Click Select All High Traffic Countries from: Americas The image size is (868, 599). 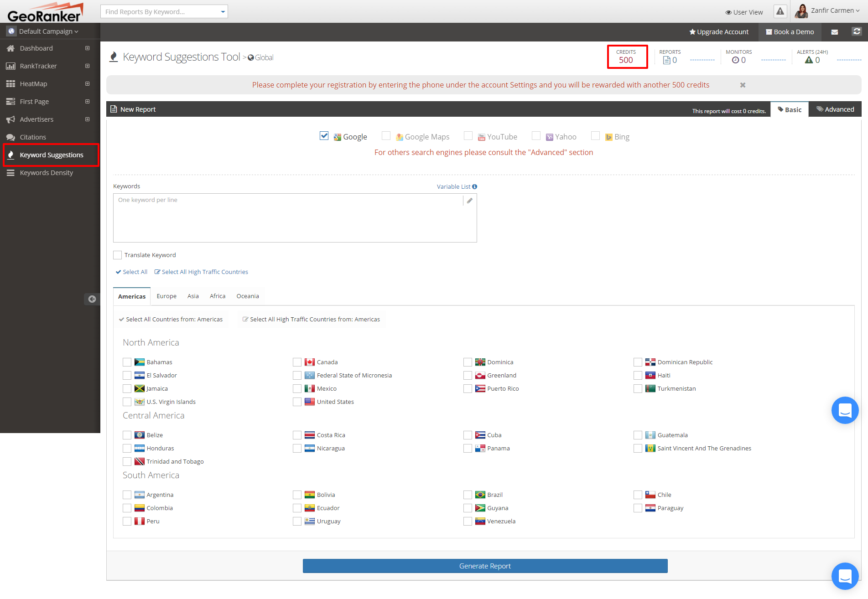pyautogui.click(x=311, y=320)
